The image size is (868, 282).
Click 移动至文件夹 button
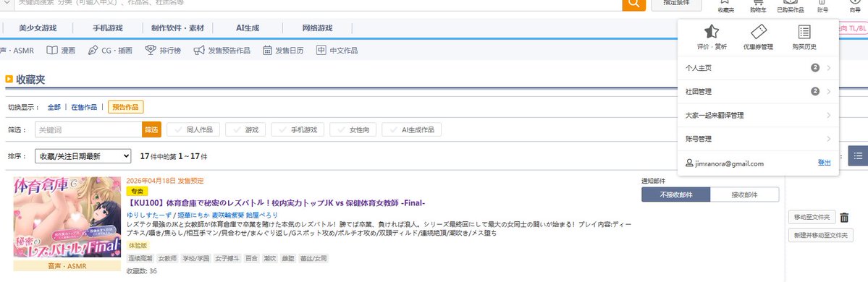(x=812, y=218)
